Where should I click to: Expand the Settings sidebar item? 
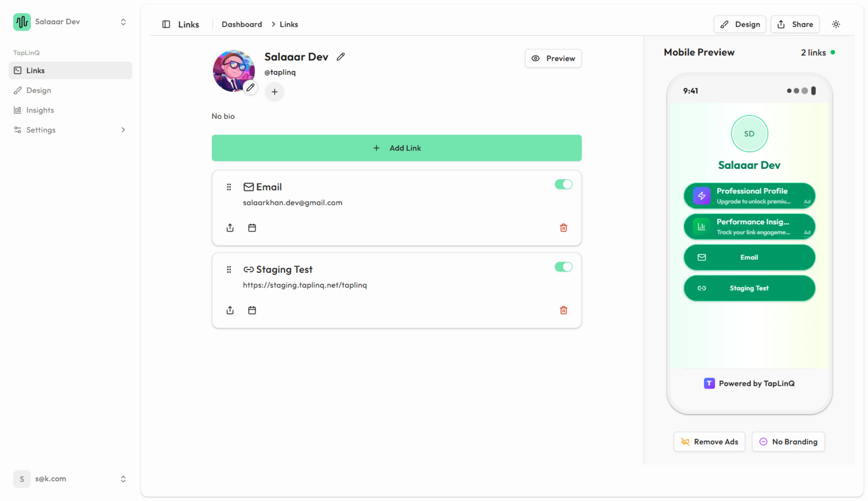pyautogui.click(x=70, y=130)
